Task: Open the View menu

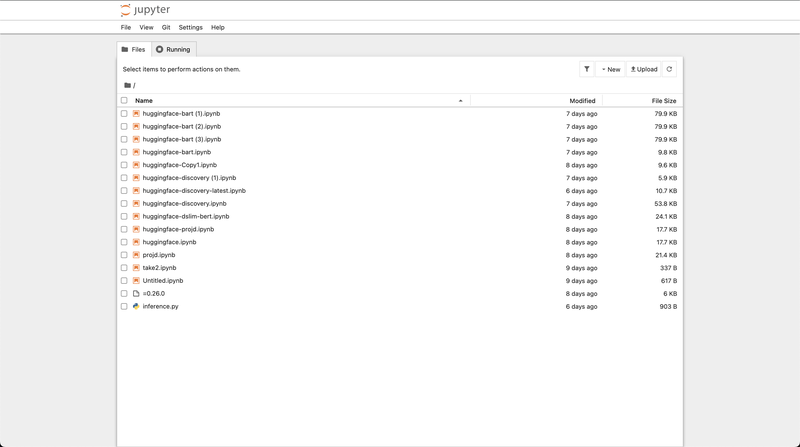Action: point(146,28)
